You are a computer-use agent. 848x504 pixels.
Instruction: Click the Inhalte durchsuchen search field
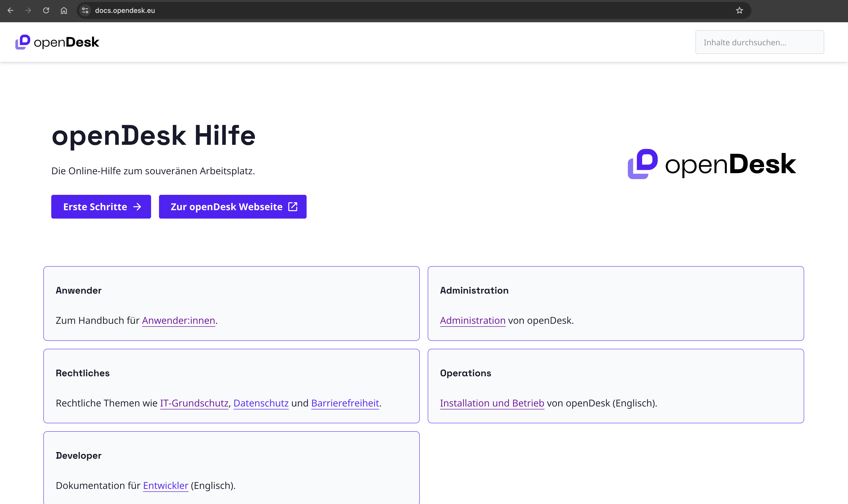click(760, 42)
